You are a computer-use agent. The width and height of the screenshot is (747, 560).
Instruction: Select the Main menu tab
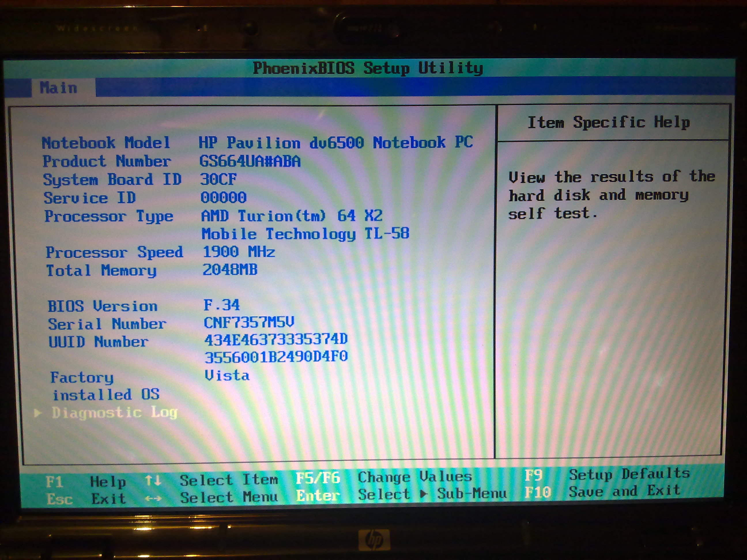pos(63,88)
